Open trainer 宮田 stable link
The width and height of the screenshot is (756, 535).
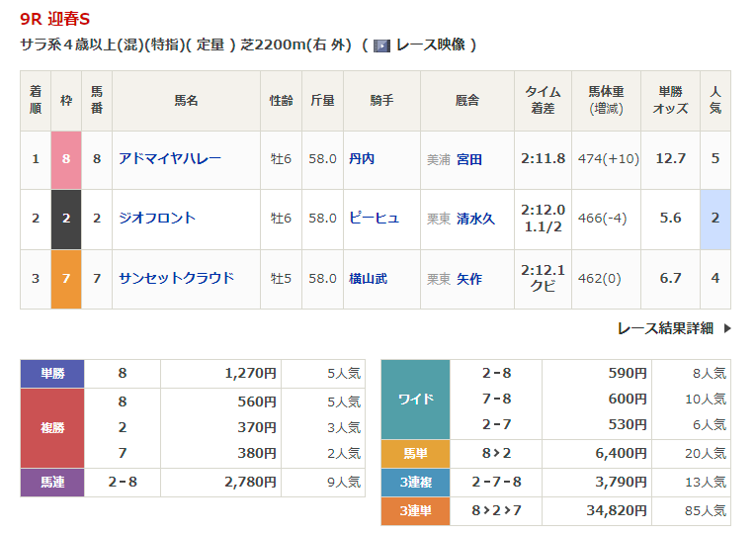click(x=469, y=159)
